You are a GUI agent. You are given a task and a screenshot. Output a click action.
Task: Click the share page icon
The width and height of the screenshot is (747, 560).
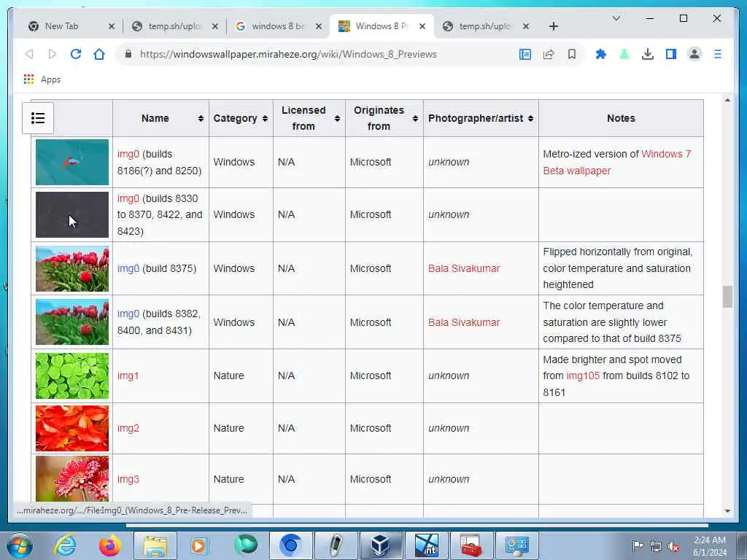pyautogui.click(x=549, y=54)
